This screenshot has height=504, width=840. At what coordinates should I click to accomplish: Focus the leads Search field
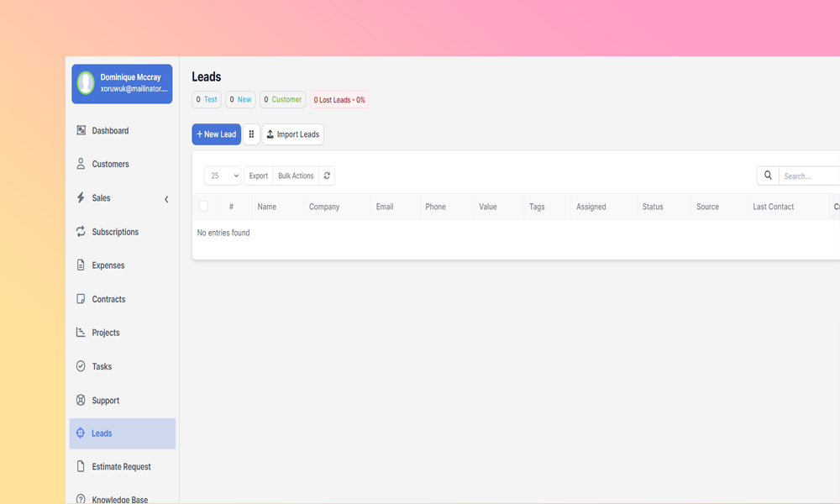tap(810, 176)
